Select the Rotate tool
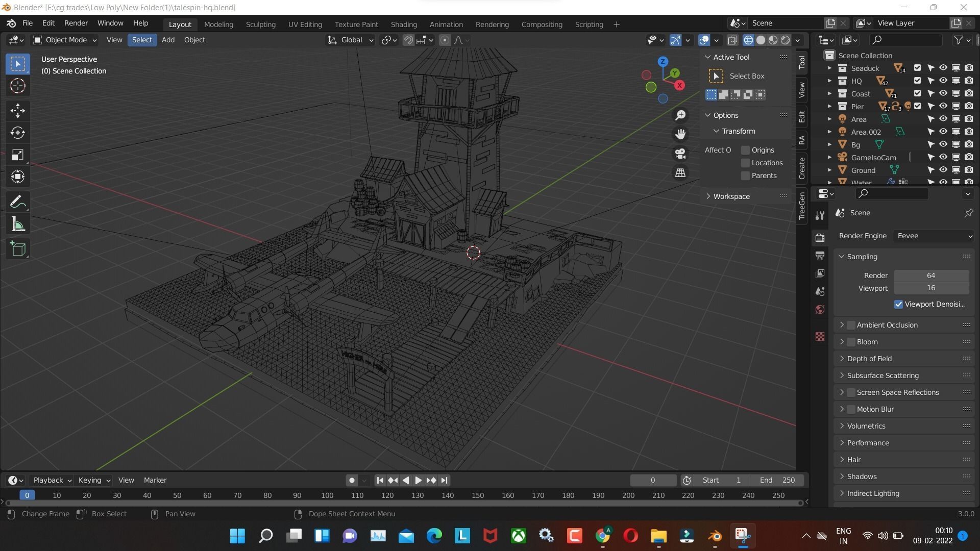 [x=18, y=133]
